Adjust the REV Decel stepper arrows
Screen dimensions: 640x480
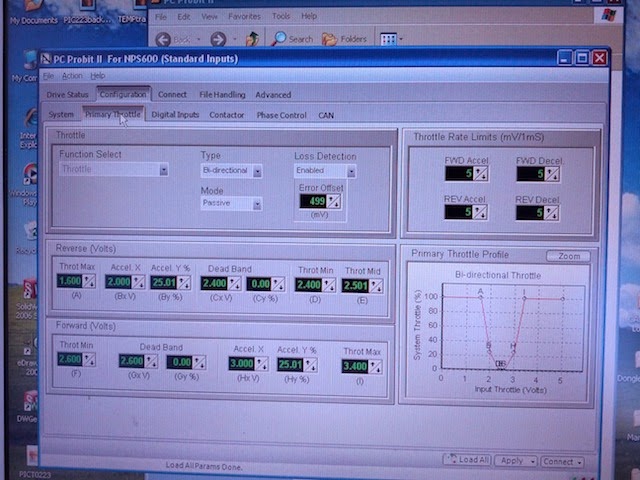(551, 213)
